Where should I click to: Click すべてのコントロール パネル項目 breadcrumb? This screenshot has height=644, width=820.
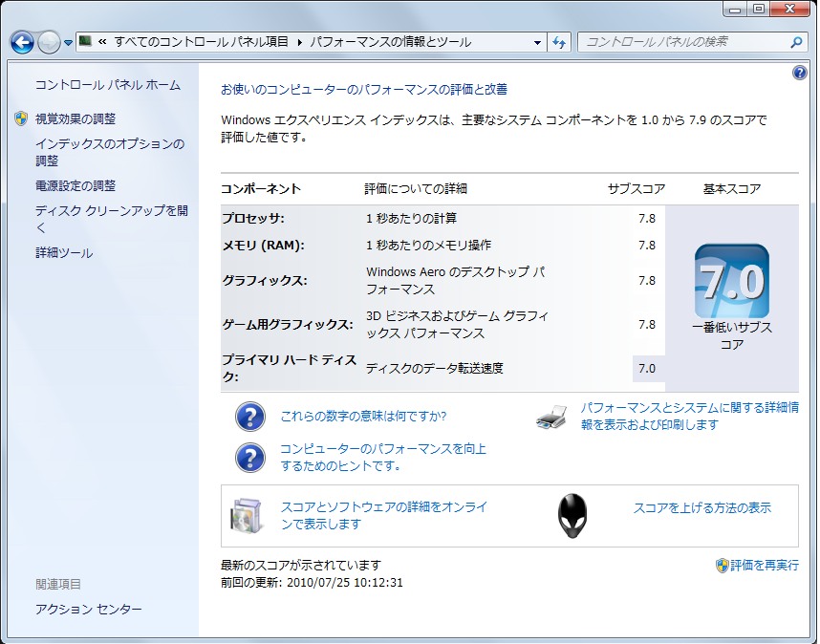pos(201,42)
